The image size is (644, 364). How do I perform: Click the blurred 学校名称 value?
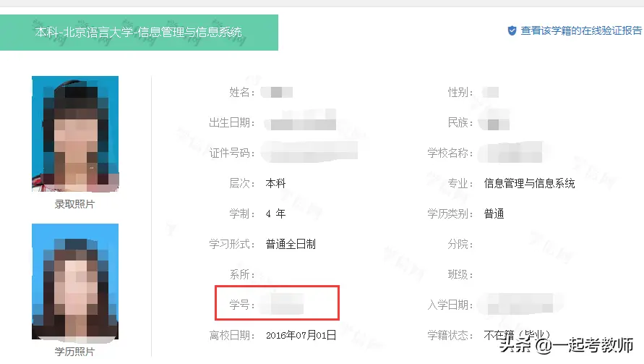pyautogui.click(x=515, y=153)
